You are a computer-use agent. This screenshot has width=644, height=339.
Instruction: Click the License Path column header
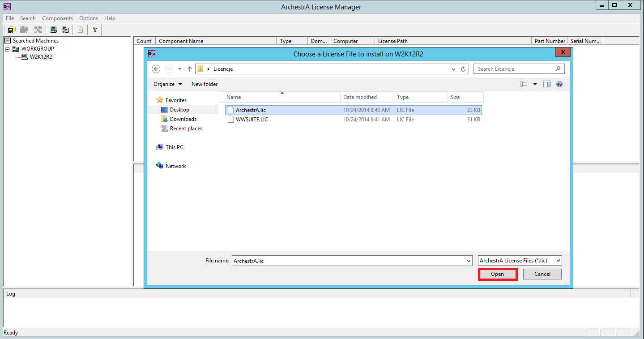pyautogui.click(x=453, y=41)
